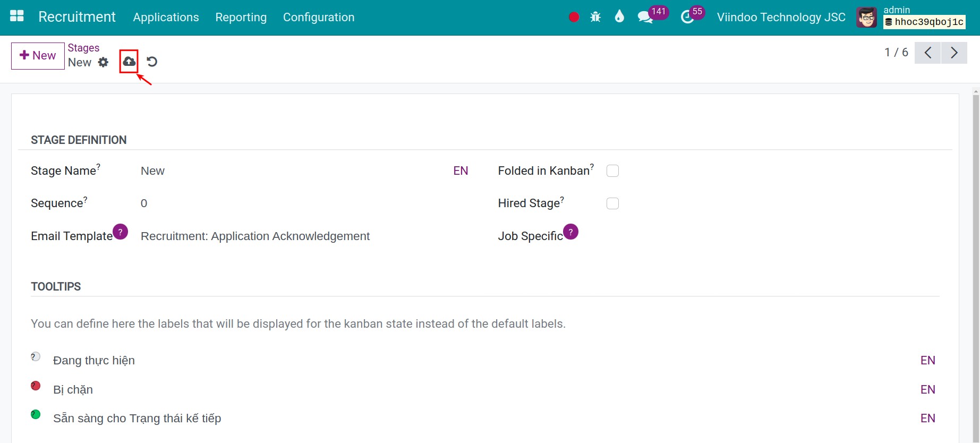Click the red recording dot icon
Viewport: 980px width, 443px height.
click(574, 17)
